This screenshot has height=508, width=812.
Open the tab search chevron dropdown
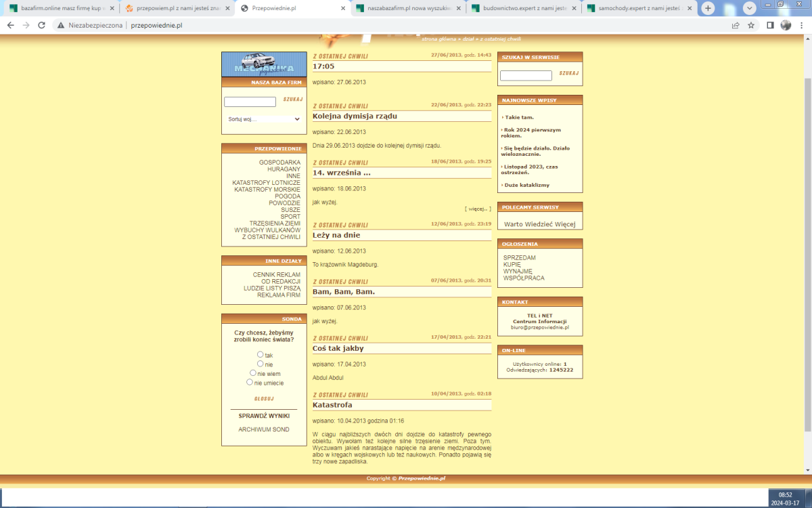click(x=750, y=8)
